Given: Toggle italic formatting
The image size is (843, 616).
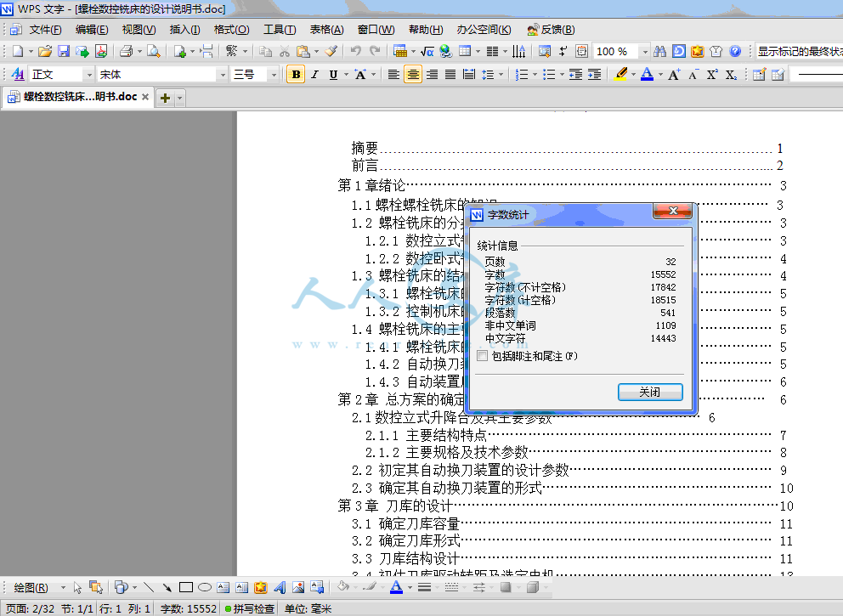Looking at the screenshot, I should tap(314, 74).
